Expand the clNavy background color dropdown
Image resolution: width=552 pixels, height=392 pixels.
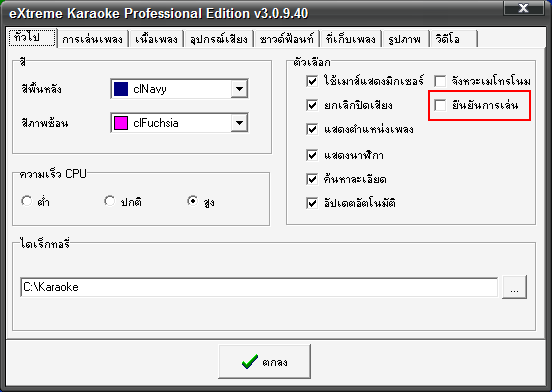pyautogui.click(x=239, y=89)
